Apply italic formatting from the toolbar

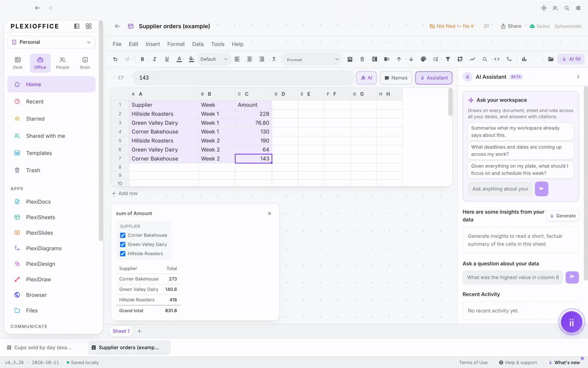tap(154, 59)
